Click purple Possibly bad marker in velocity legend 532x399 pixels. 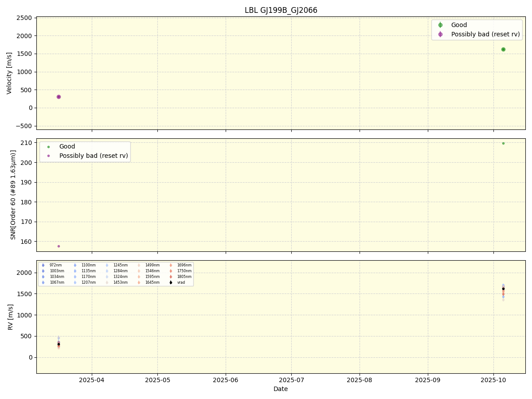pos(440,34)
